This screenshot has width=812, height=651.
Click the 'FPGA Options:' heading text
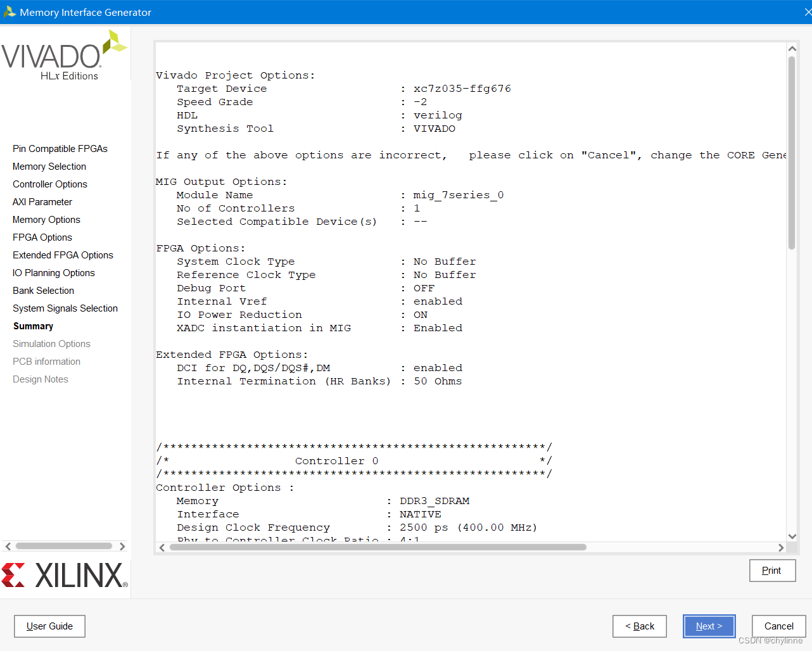point(201,248)
